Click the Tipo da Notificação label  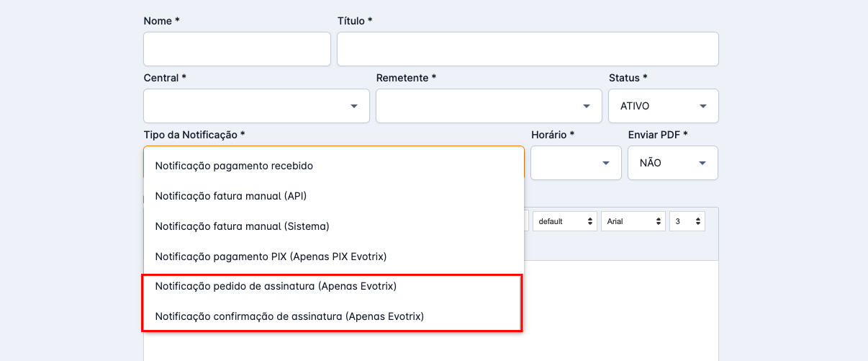[x=194, y=135]
